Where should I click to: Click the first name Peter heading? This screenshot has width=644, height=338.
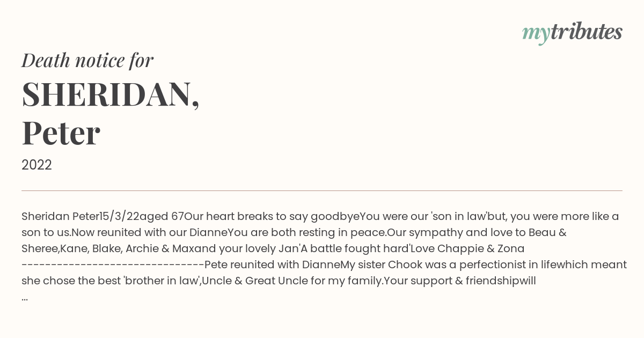(61, 133)
